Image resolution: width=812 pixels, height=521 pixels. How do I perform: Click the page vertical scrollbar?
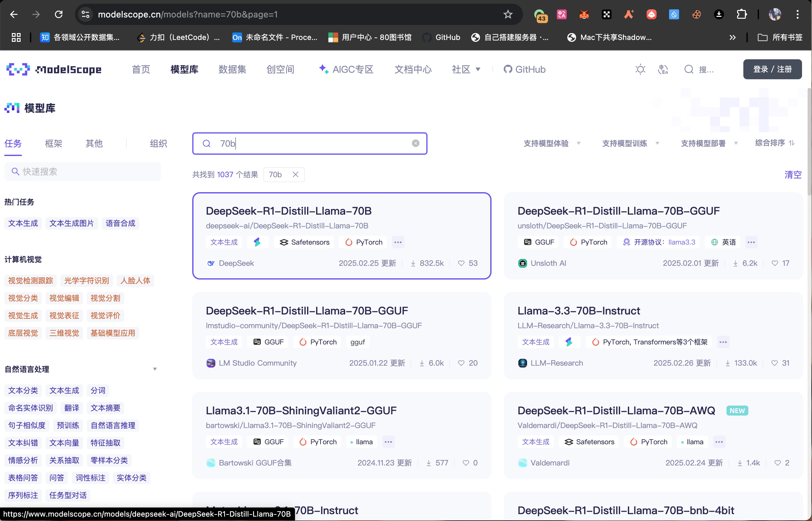pos(809,142)
